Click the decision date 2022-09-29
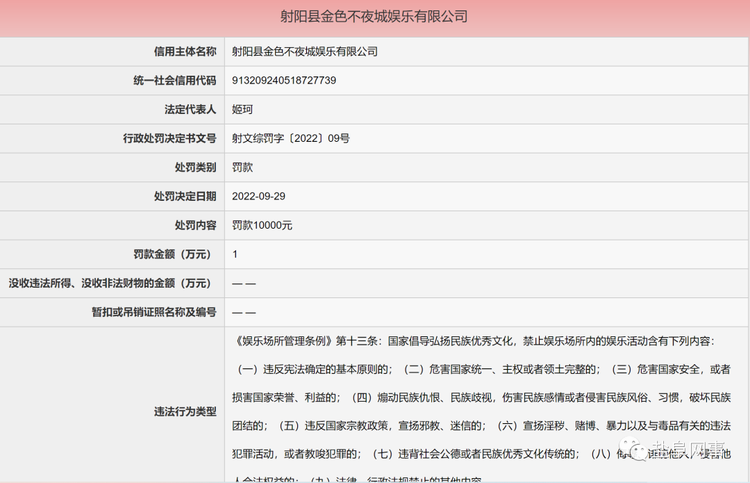Screen dimensions: 750x483 258,196
